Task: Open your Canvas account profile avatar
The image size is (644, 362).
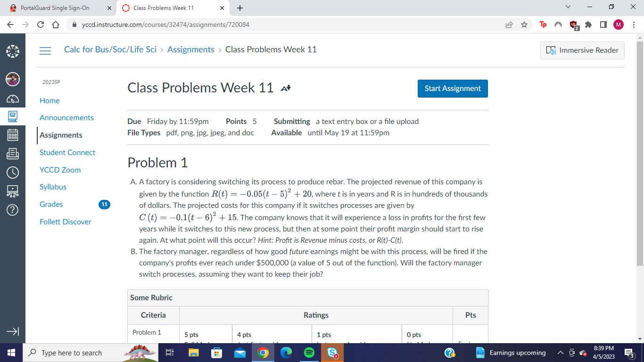Action: click(x=13, y=79)
